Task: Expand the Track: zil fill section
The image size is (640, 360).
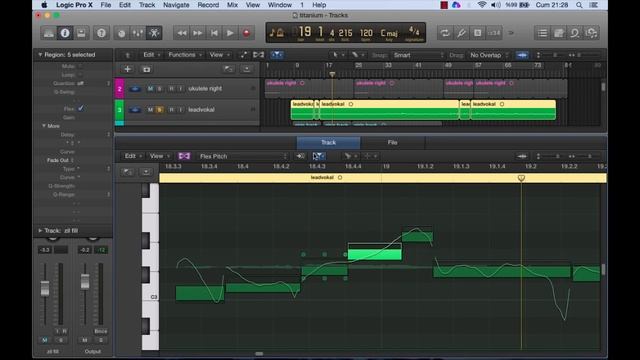Action: [x=40, y=231]
